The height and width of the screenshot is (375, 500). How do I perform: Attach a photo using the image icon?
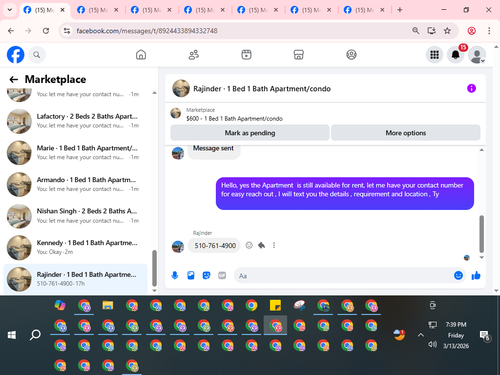click(191, 275)
